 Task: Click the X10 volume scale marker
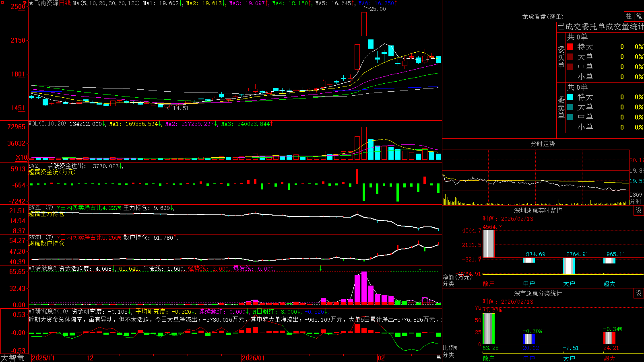coord(21,157)
